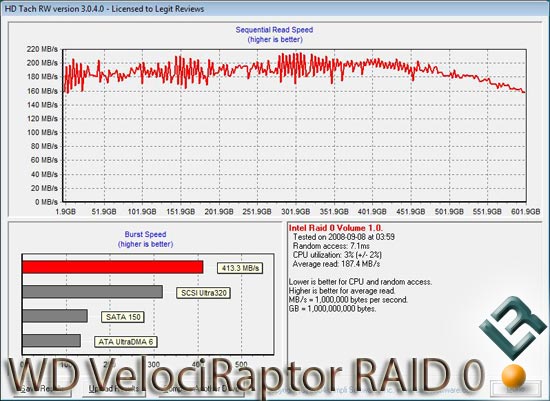This screenshot has height=401, width=550.
Task: Click the '0 MB/s' y-axis label
Action: [46, 202]
